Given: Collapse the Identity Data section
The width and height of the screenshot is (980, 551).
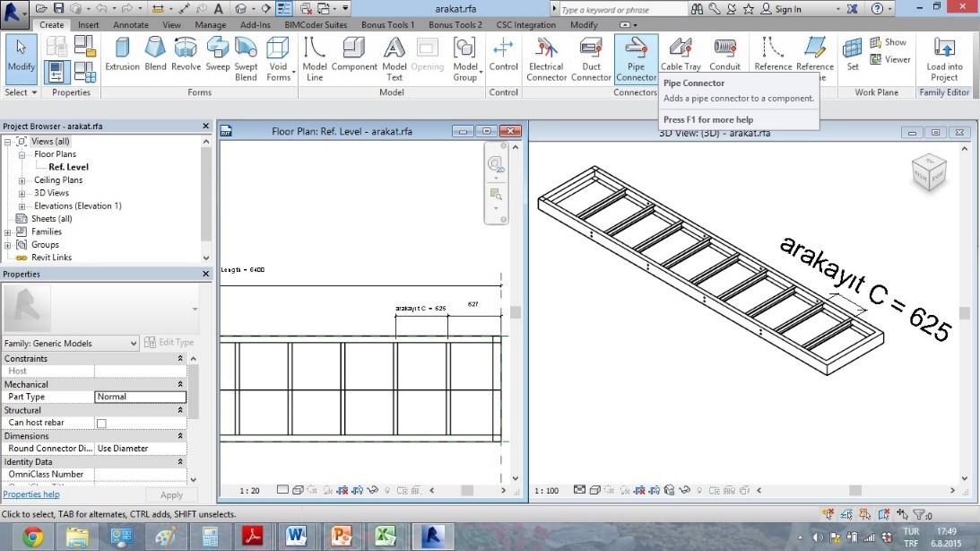Looking at the screenshot, I should [179, 461].
